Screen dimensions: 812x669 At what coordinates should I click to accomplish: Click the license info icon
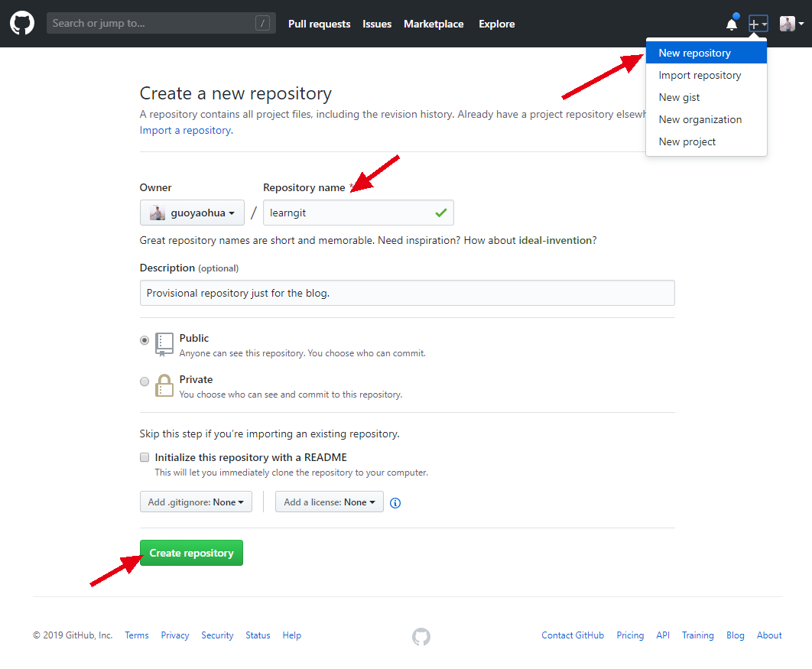click(395, 503)
